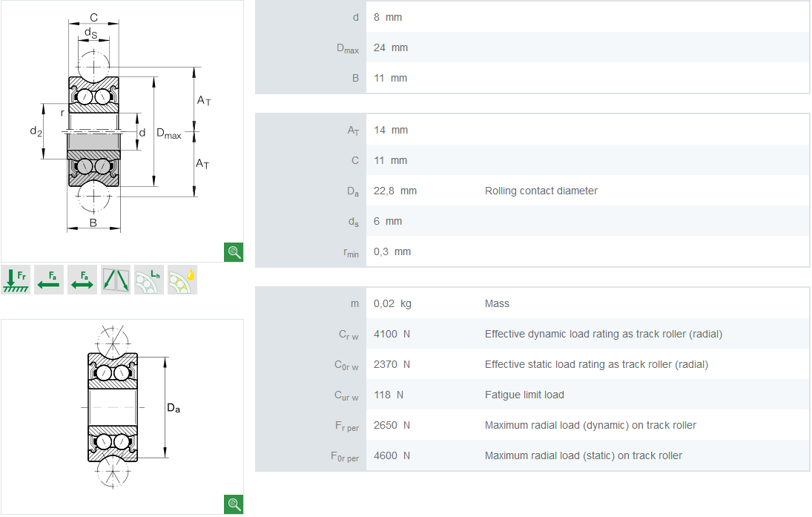812x517 pixels.
Task: Click the single-direction axial load Fa icon
Action: [x=49, y=280]
